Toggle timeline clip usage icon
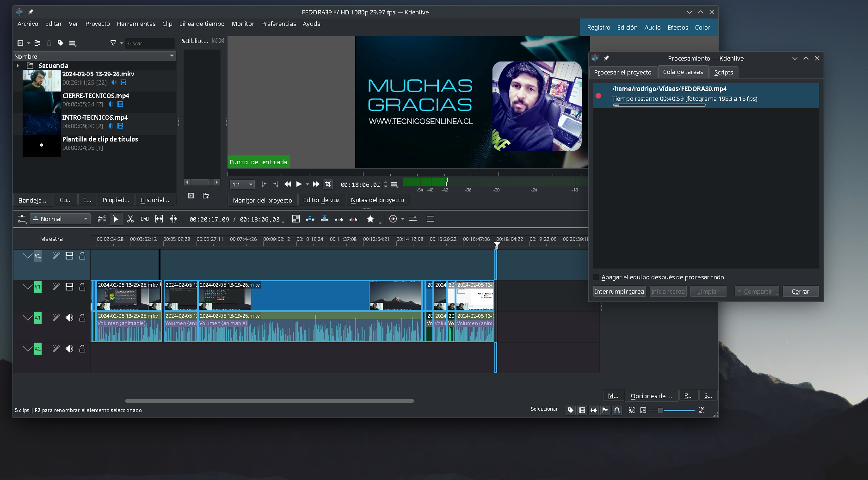 [x=102, y=219]
